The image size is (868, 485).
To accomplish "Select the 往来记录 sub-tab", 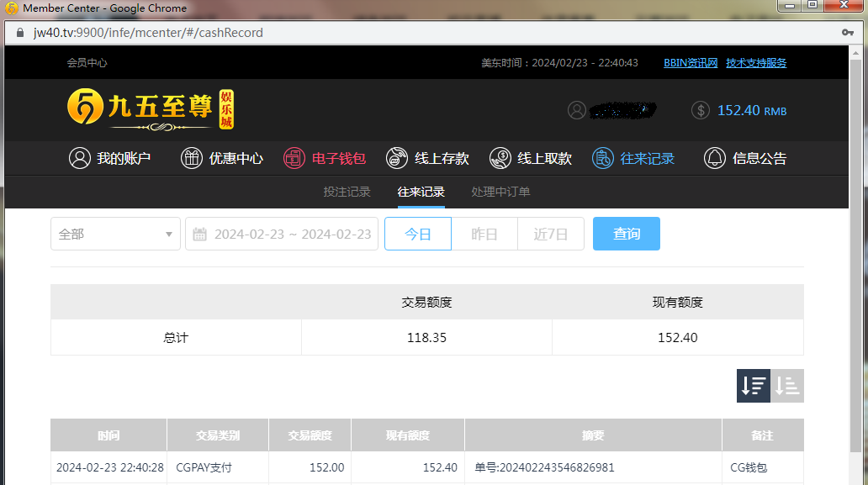I will pos(421,192).
